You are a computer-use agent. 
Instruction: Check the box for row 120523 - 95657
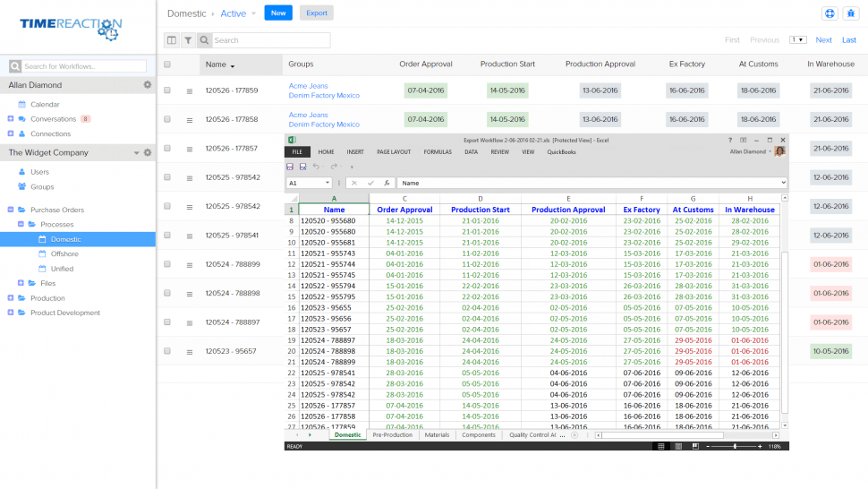(167, 351)
